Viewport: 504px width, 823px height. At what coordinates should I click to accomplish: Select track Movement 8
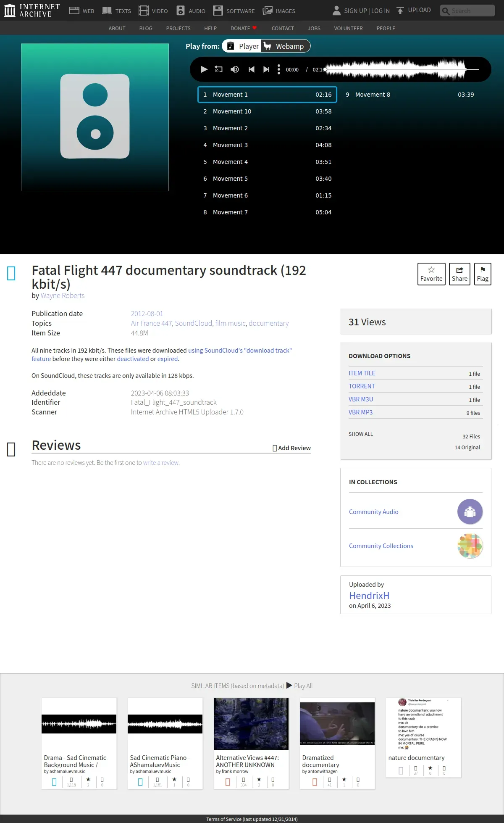pos(409,95)
